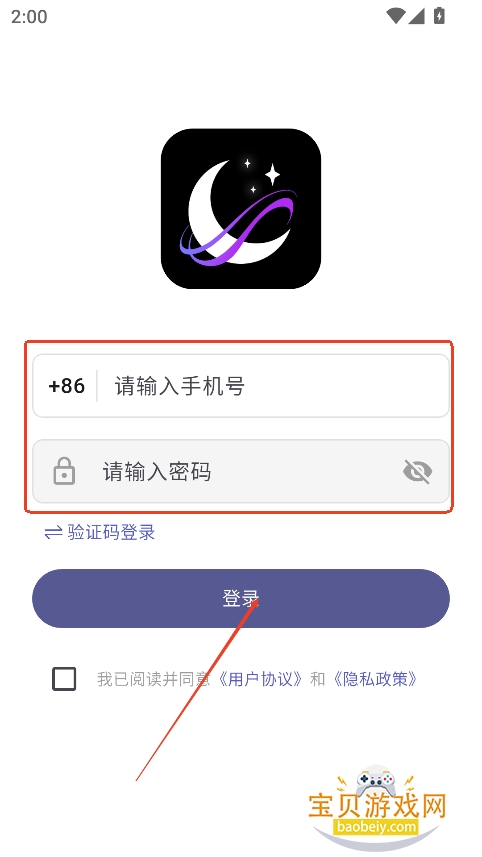Click the 我已阅读并同意 agreement text
The height and width of the screenshot is (857, 482).
(x=154, y=679)
